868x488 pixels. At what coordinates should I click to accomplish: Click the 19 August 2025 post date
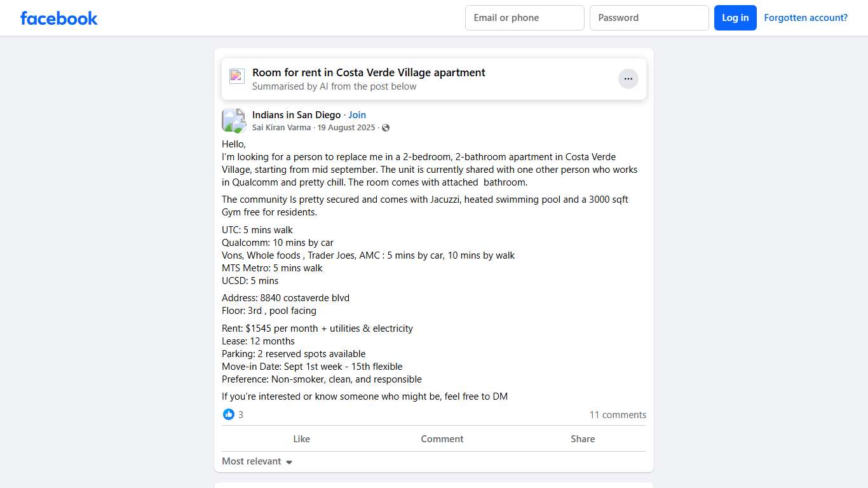pyautogui.click(x=346, y=128)
